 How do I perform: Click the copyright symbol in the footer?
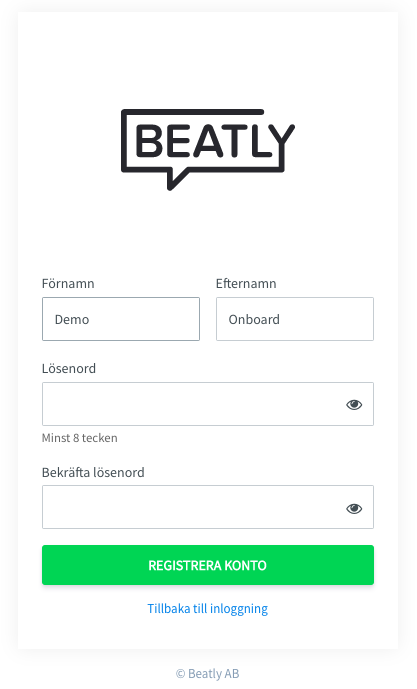point(180,674)
